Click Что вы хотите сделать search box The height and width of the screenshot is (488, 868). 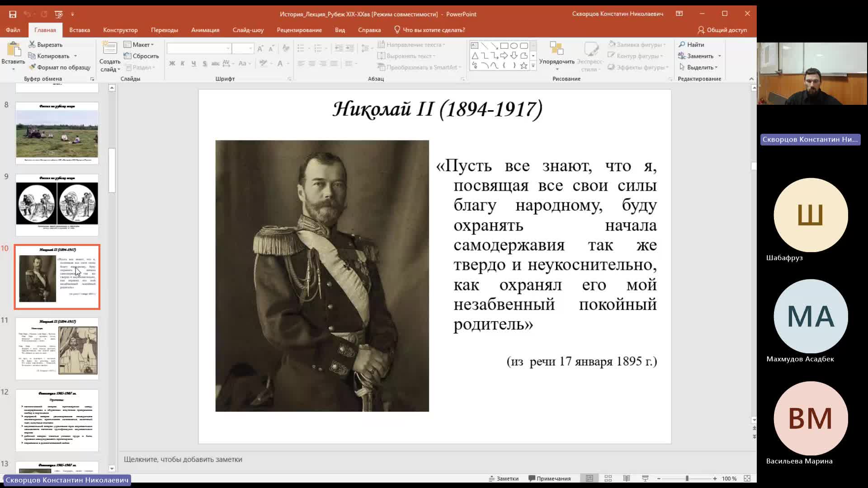pyautogui.click(x=429, y=30)
